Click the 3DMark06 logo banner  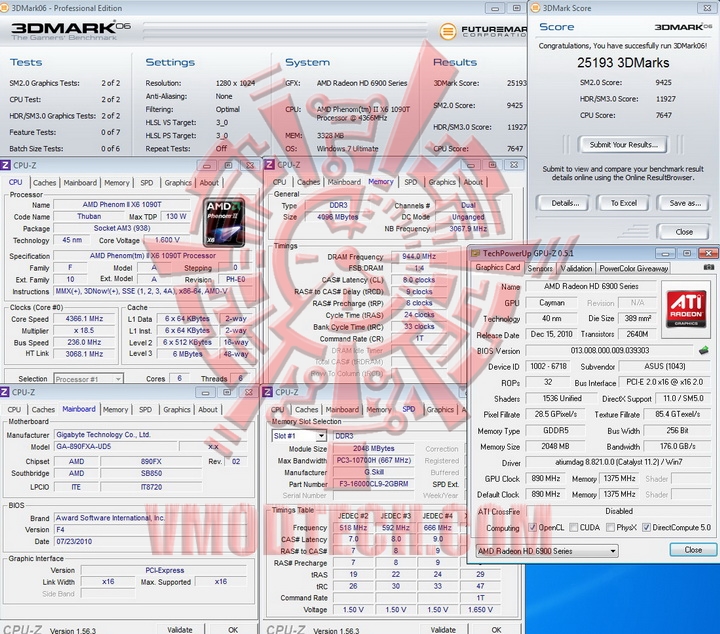(71, 31)
